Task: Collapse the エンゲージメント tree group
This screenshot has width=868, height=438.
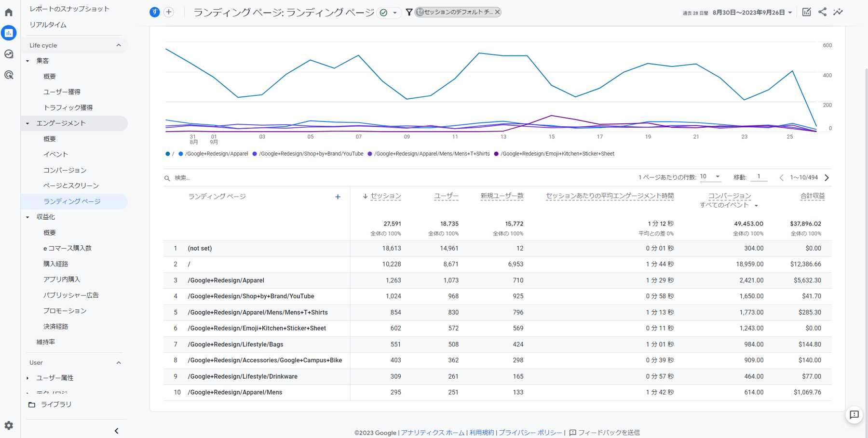Action: pyautogui.click(x=27, y=123)
